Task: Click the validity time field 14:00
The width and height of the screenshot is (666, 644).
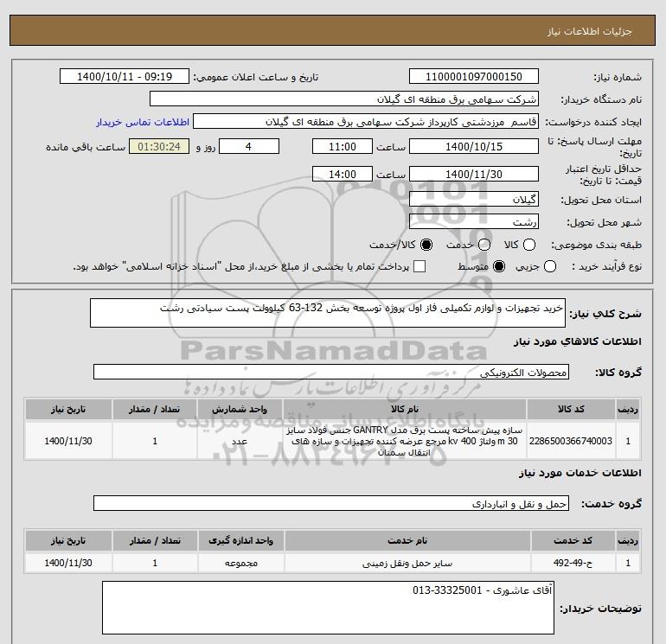Action: coord(343,174)
